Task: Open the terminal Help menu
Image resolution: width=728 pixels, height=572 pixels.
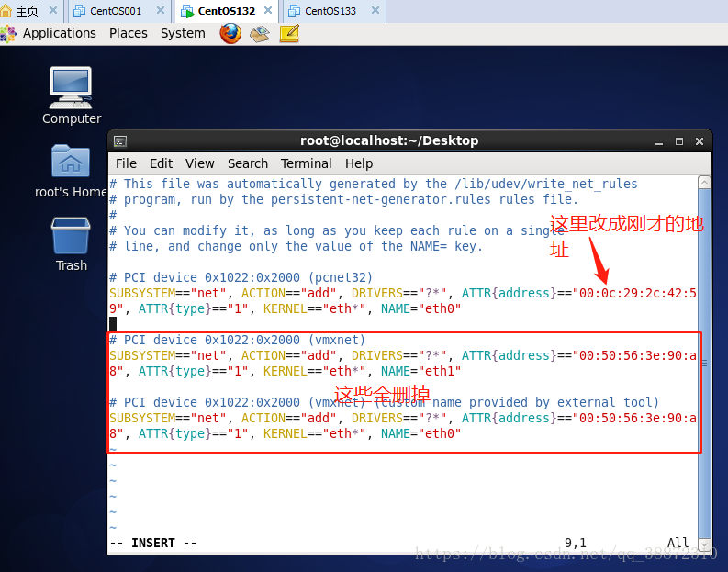Action: 358,163
